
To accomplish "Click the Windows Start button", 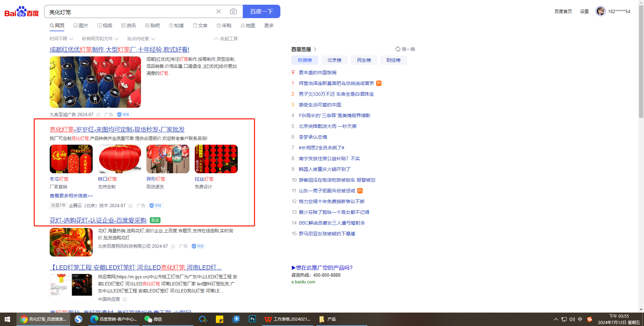I will click(x=7, y=319).
